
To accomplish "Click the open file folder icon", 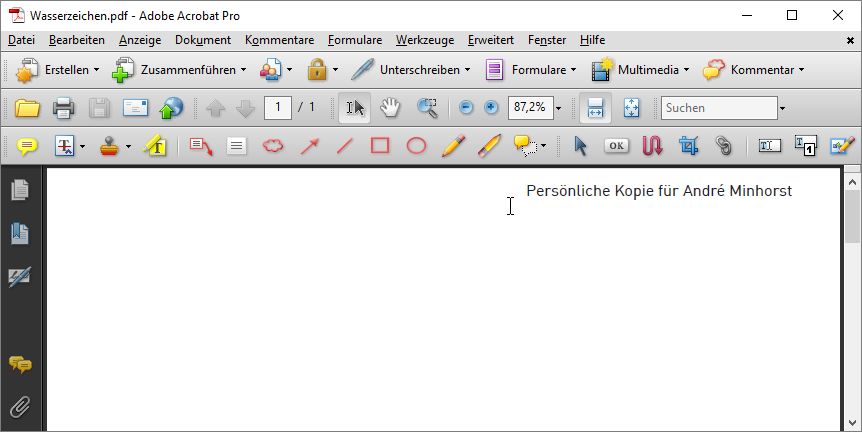I will pyautogui.click(x=27, y=108).
